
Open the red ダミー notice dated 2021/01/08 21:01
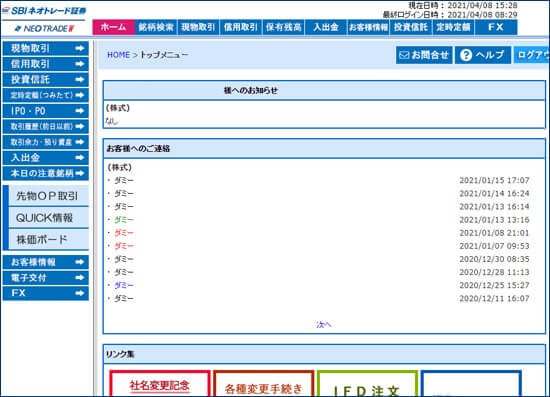pyautogui.click(x=124, y=233)
